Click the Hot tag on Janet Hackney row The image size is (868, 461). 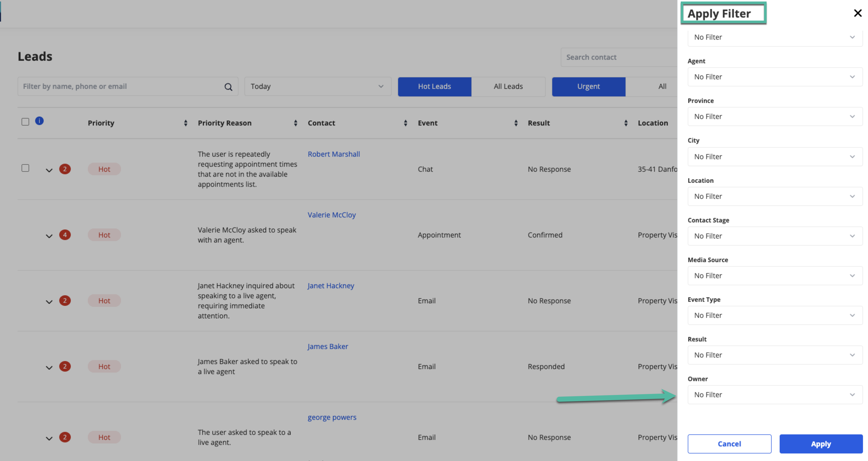pos(104,301)
